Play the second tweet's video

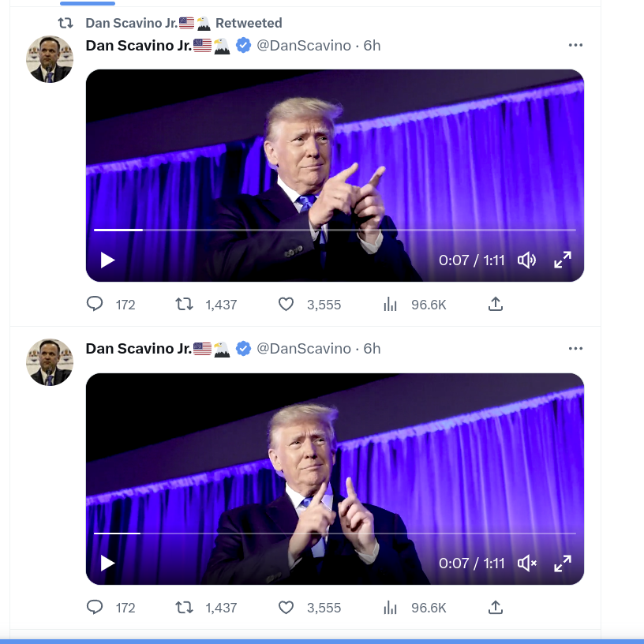(107, 563)
